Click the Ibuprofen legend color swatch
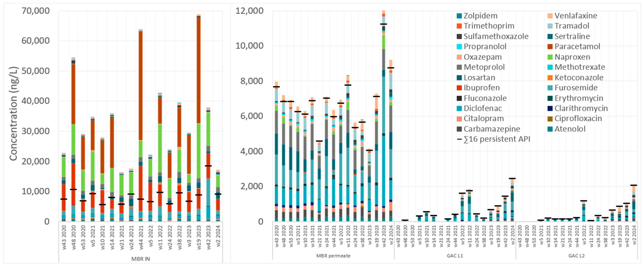 pyautogui.click(x=459, y=88)
